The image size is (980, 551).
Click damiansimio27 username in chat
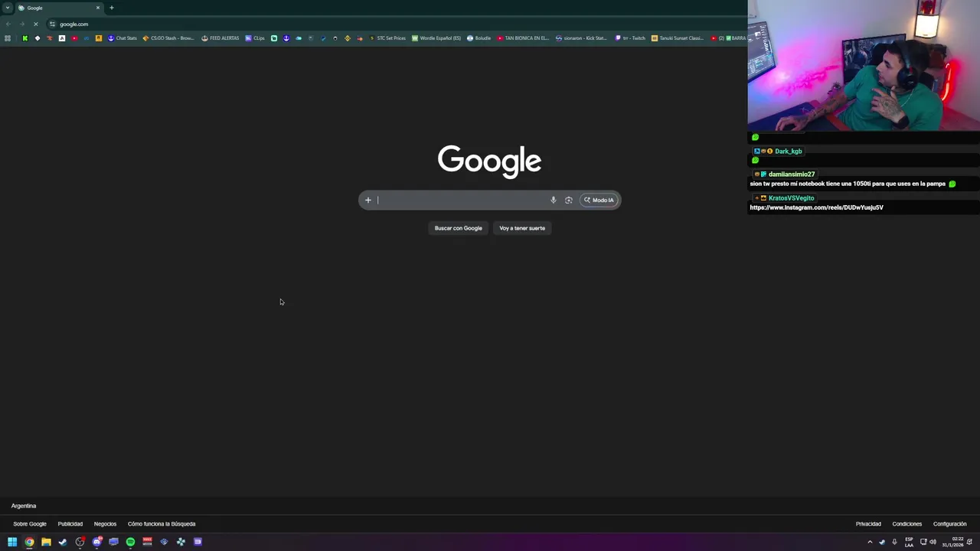792,174
